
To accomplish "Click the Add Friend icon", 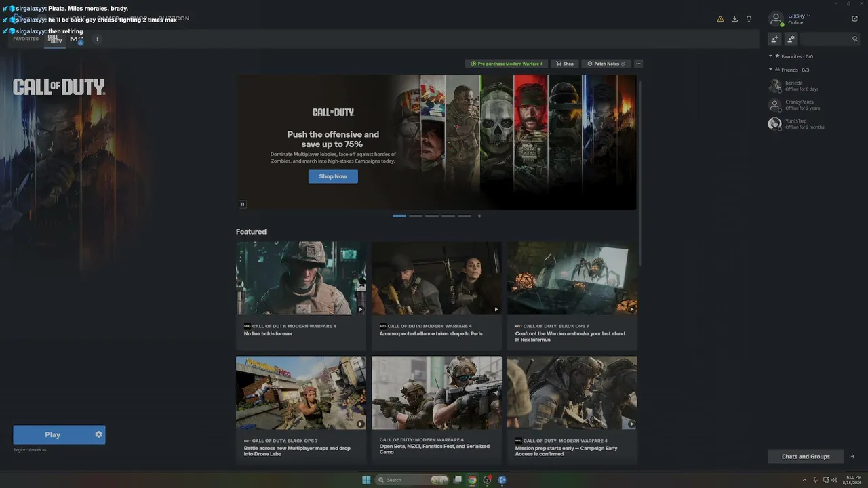I will [x=774, y=39].
